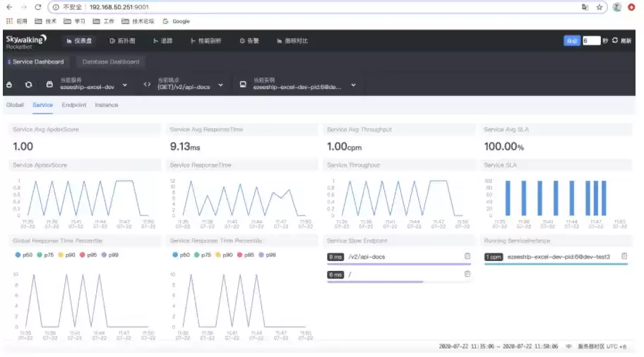
Task: Toggle the 自动 auto-refresh button
Action: pos(572,41)
